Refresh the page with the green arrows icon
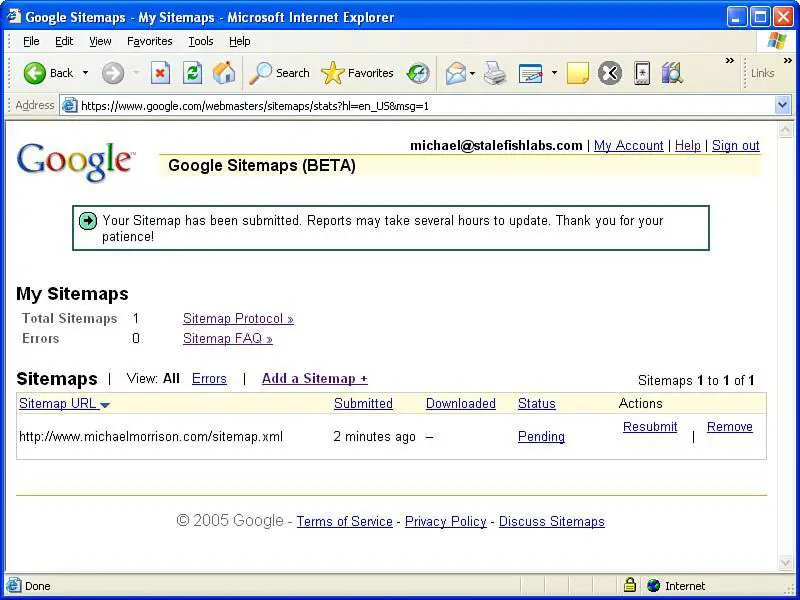 click(192, 73)
